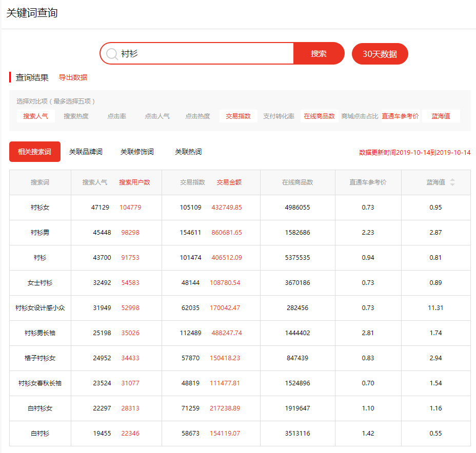Select the 白衬衫 search term
Image resolution: width=476 pixels, height=453 pixels.
coord(40,434)
